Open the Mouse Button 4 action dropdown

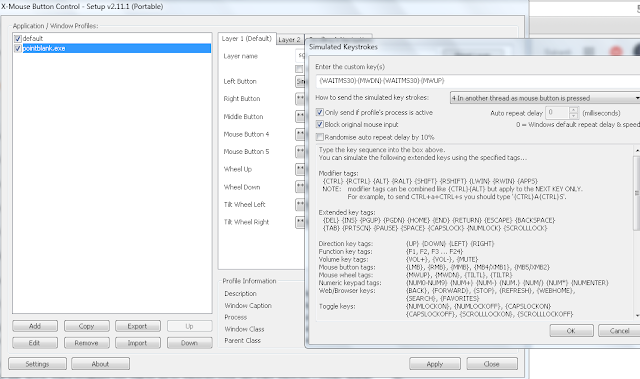click(300, 134)
